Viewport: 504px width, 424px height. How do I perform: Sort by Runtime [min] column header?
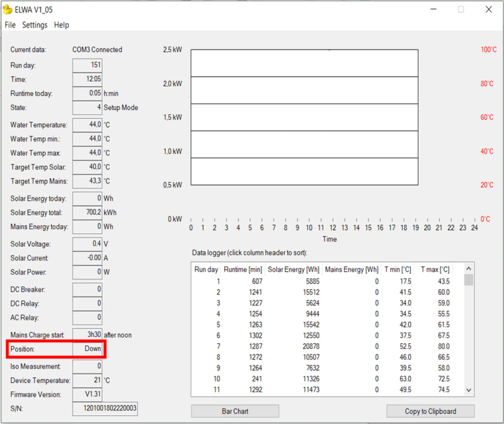pyautogui.click(x=243, y=269)
